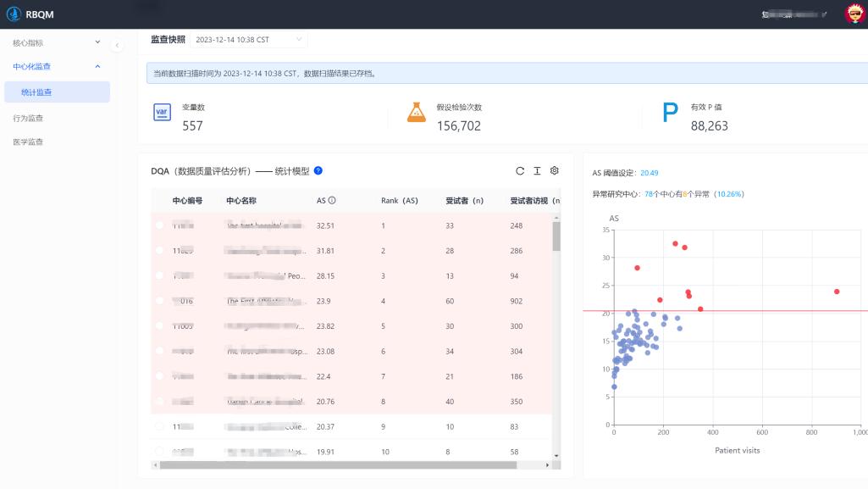Click the AS threshold value 20.49
Screen dimensions: 868x489
tap(650, 173)
